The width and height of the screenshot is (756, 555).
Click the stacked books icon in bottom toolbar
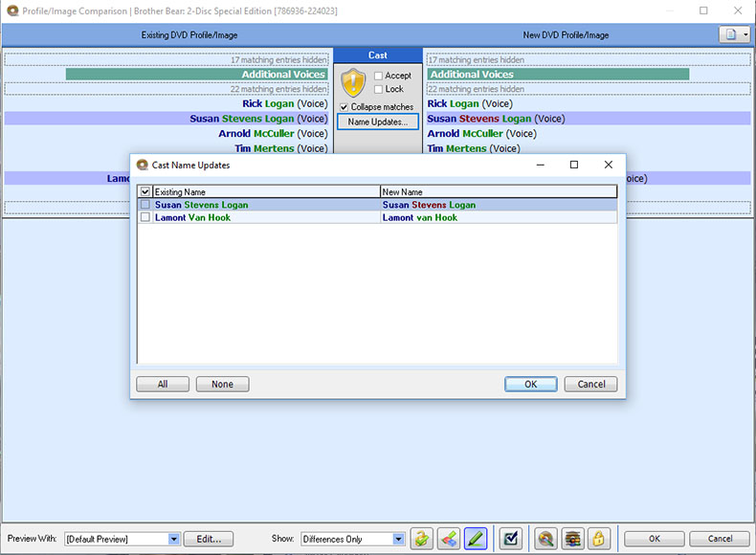[x=572, y=539]
